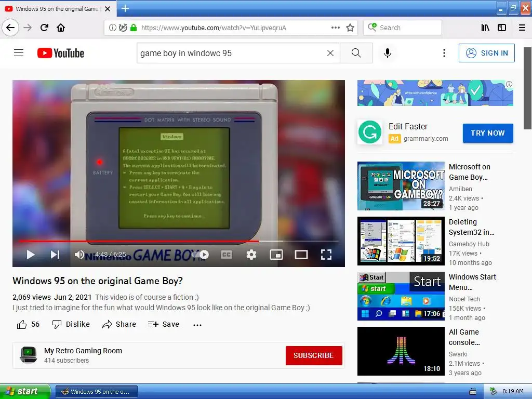Open page actions three-dot menu in address bar
Image resolution: width=532 pixels, height=399 pixels.
(335, 28)
